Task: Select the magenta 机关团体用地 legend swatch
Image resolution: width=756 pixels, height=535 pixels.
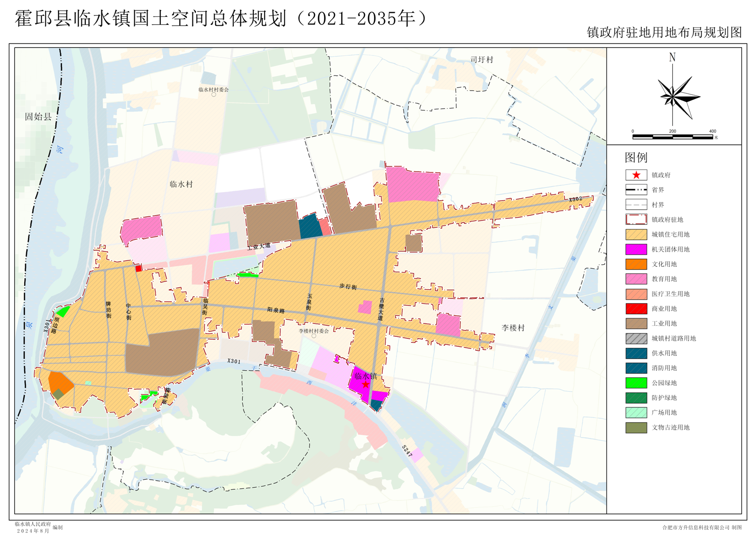Action: 636,249
